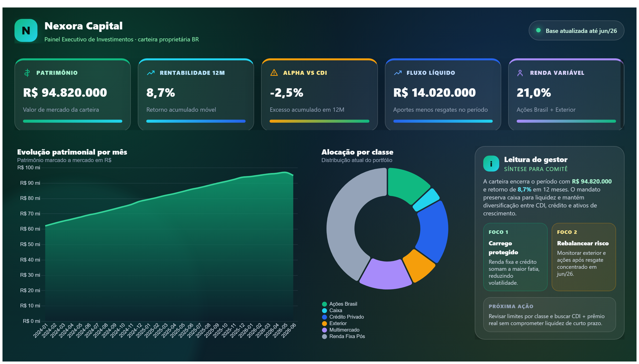The width and height of the screenshot is (639, 364).
Task: Click the SÍNTESE PARA COMITÊ subtitle
Action: tap(536, 169)
